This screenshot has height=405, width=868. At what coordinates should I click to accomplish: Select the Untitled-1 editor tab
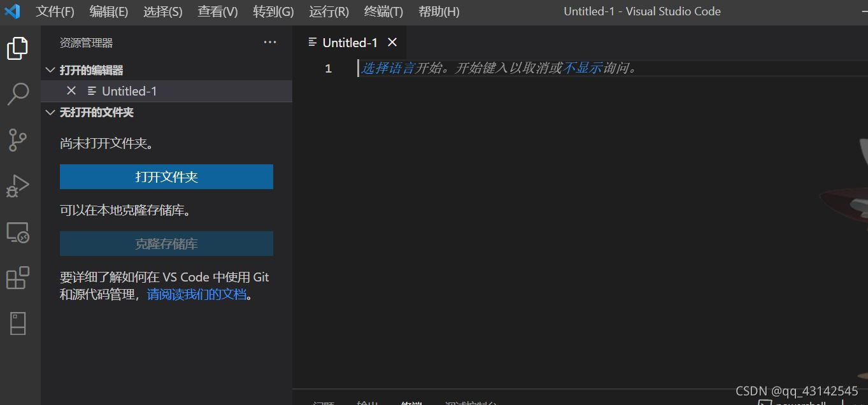point(349,42)
